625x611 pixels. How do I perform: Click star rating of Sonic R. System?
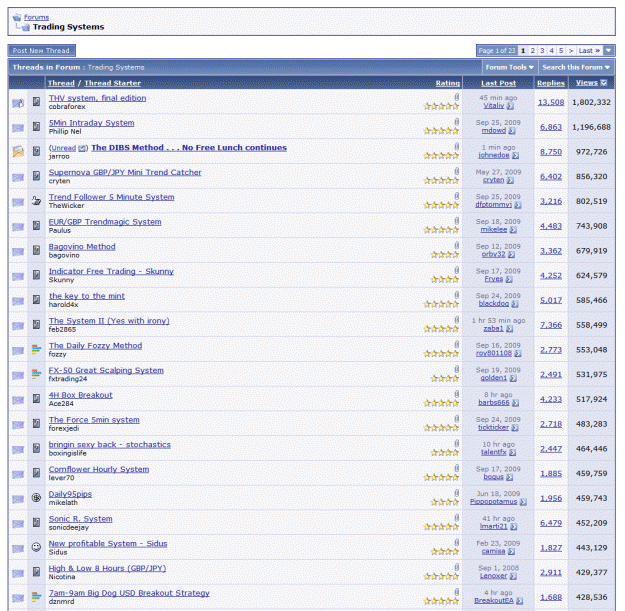[441, 527]
